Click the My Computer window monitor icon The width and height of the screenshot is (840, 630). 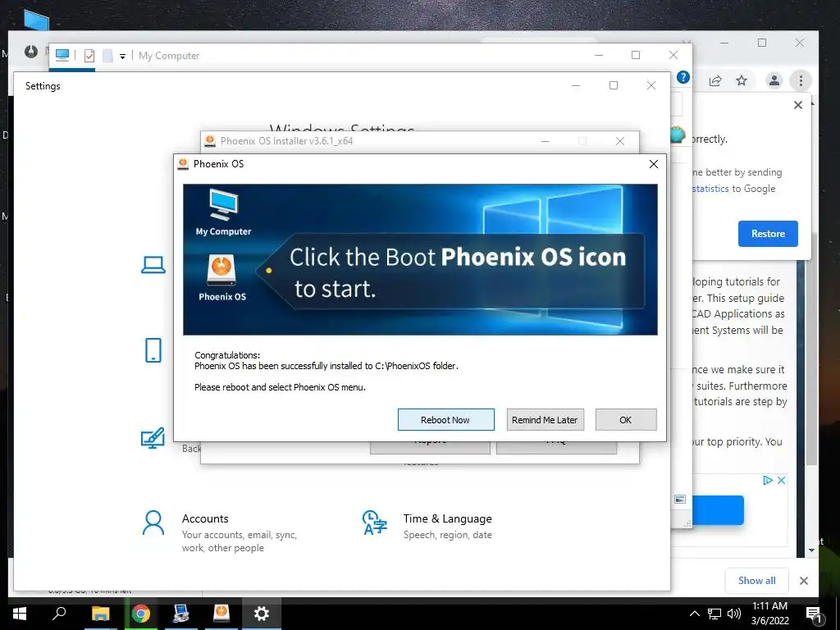point(62,55)
